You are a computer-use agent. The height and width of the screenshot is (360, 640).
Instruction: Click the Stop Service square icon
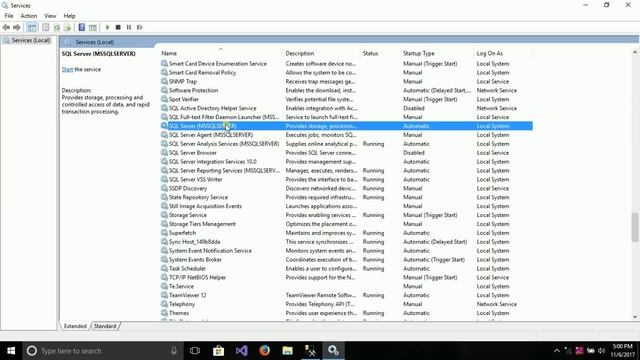[118, 27]
